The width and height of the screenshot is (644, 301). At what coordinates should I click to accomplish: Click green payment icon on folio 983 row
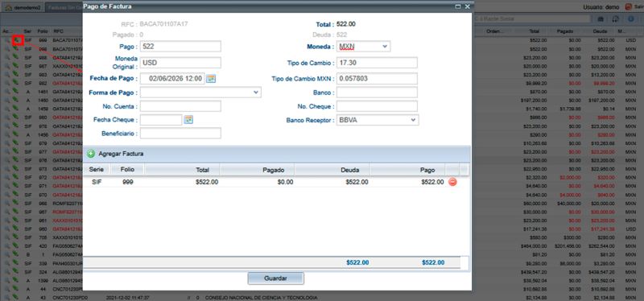(x=15, y=74)
